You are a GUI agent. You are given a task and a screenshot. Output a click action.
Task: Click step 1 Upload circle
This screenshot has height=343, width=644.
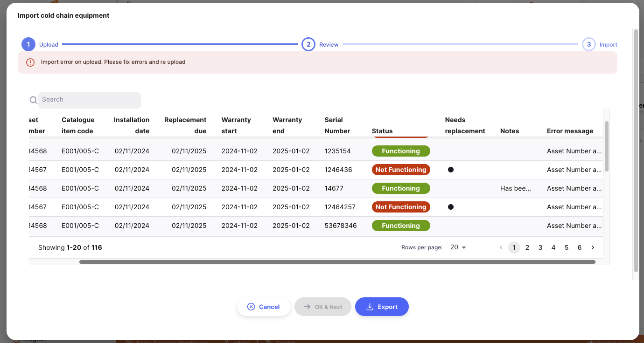click(x=28, y=44)
